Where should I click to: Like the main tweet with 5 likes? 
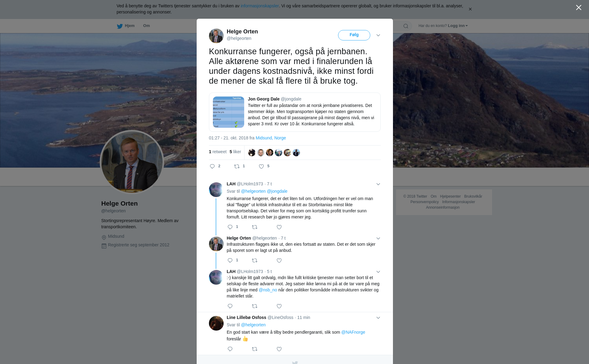(x=261, y=166)
